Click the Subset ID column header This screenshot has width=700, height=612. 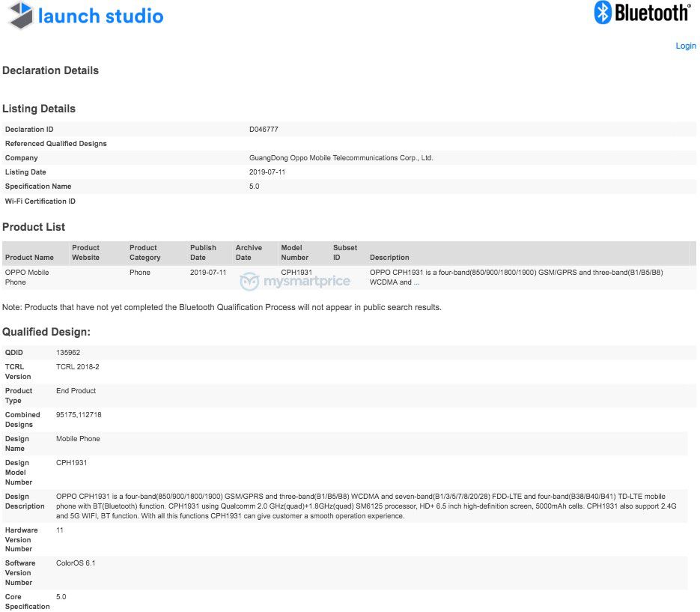coord(344,252)
